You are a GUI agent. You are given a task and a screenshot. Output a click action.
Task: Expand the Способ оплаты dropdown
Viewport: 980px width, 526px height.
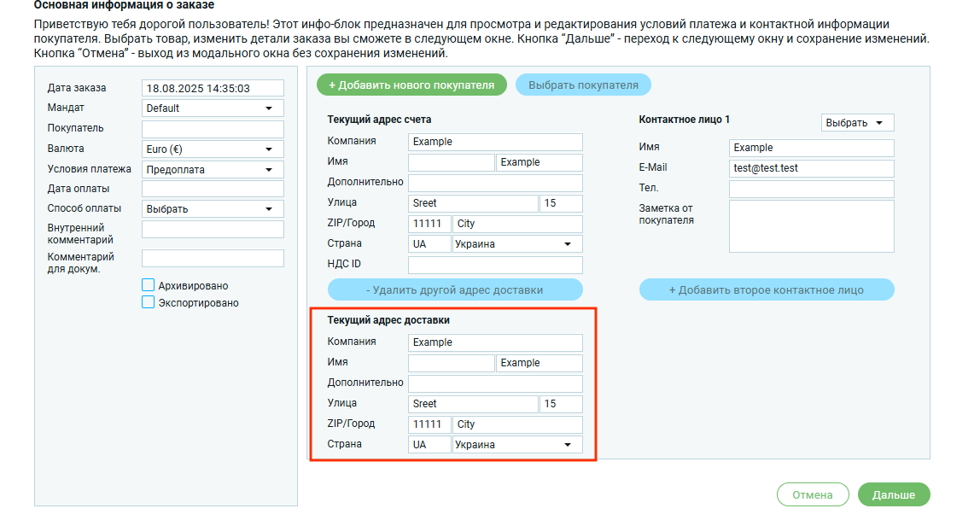(213, 209)
